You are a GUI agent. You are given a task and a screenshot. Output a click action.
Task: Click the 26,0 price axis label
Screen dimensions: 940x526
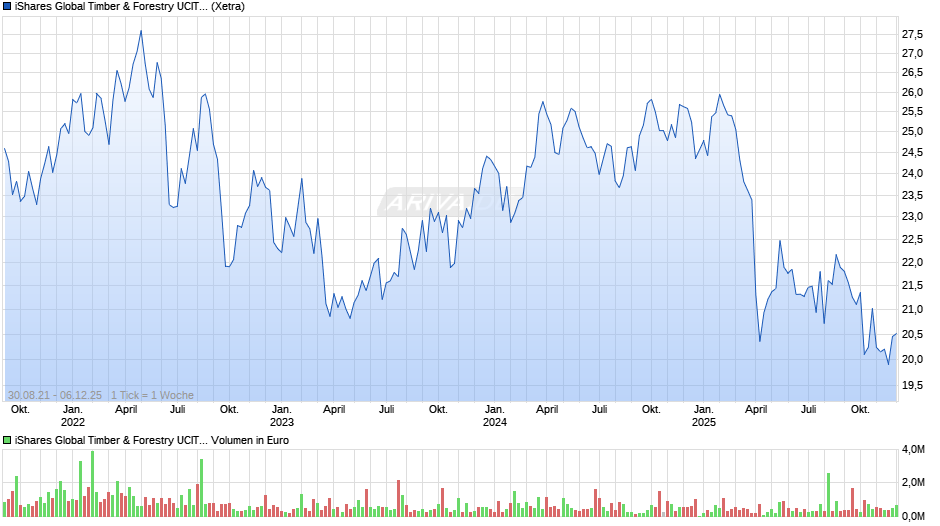912,92
